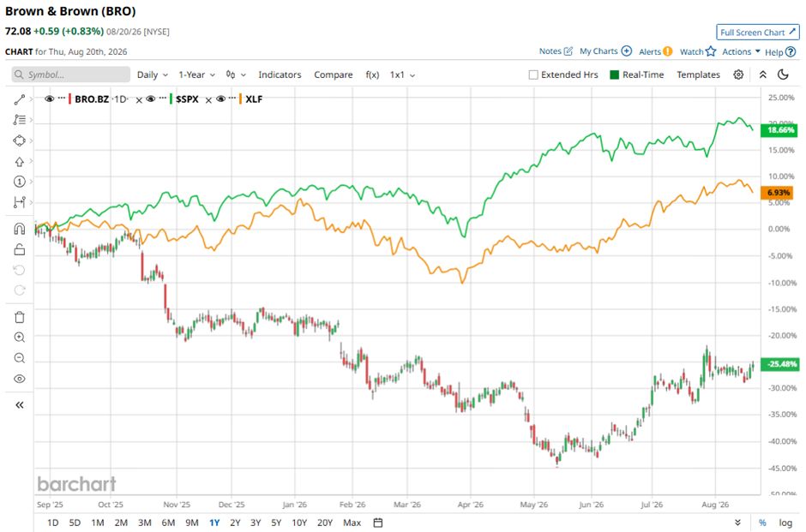Click the Symbol search input field

71,75
